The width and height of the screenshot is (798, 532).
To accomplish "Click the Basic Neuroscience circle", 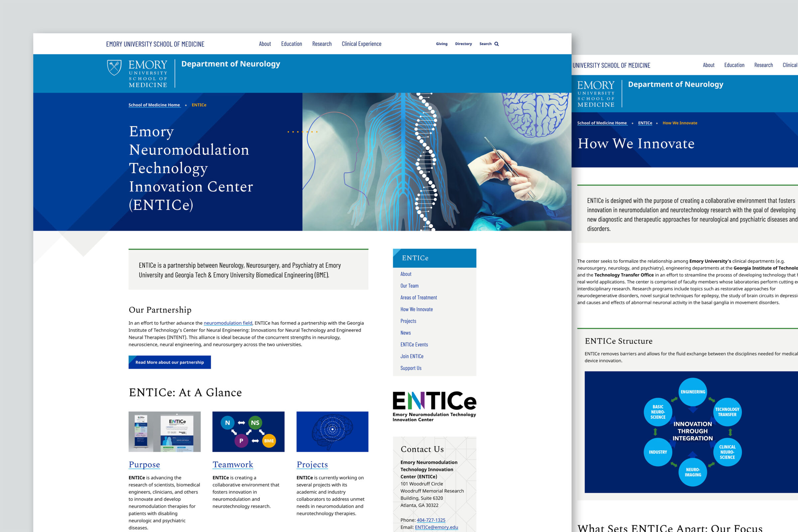I will (x=658, y=412).
